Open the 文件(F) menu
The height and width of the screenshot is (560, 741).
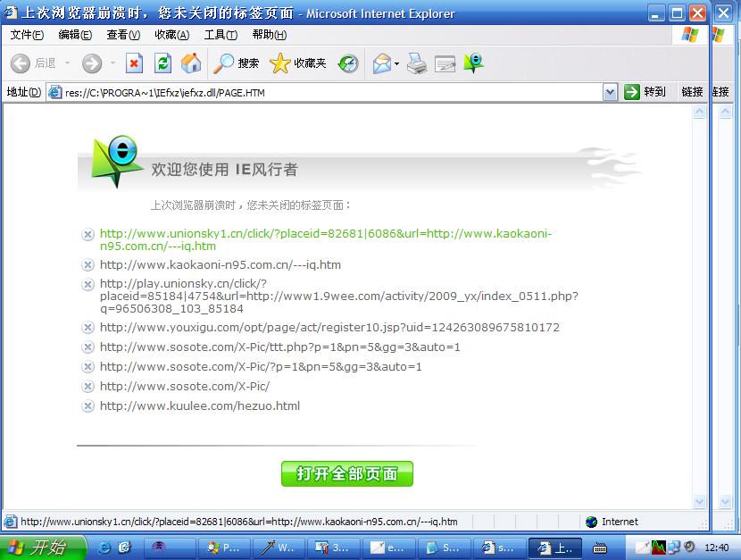click(x=27, y=35)
